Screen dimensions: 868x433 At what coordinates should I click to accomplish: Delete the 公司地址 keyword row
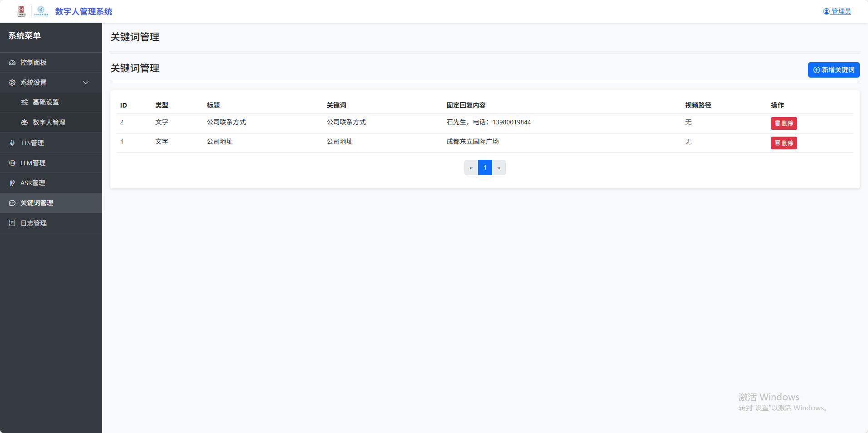tap(784, 143)
